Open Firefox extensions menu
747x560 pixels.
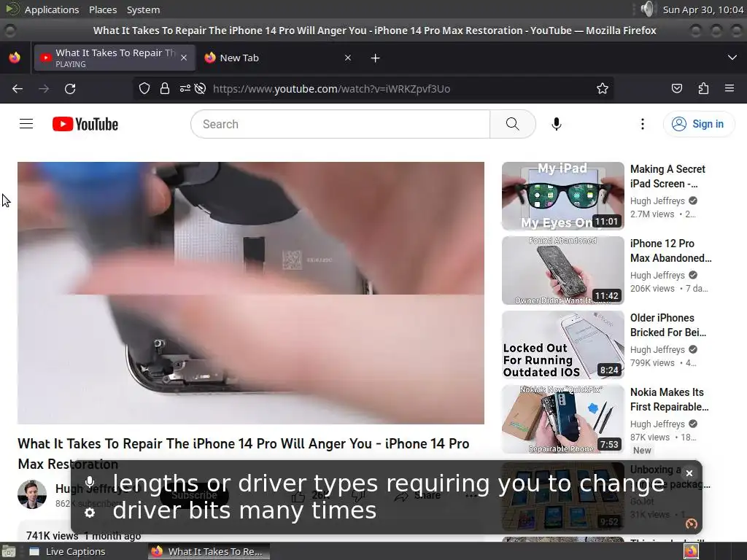(x=703, y=88)
